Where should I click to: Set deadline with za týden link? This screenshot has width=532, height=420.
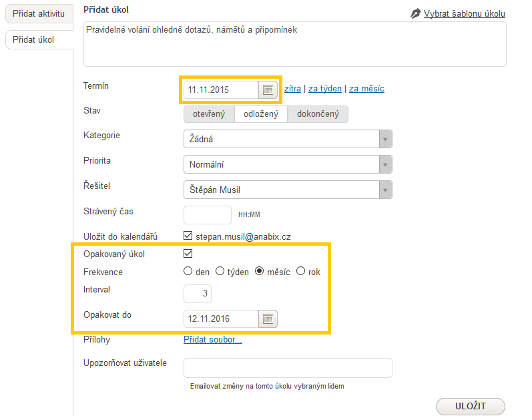[x=324, y=89]
